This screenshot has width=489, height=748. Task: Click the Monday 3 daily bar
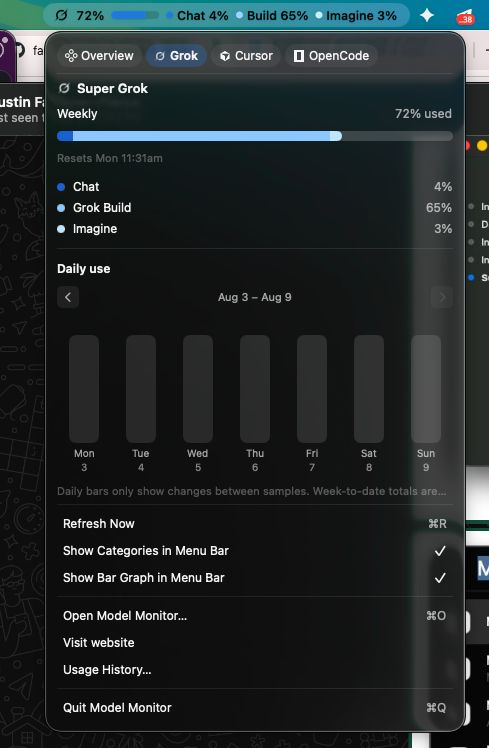pos(84,389)
